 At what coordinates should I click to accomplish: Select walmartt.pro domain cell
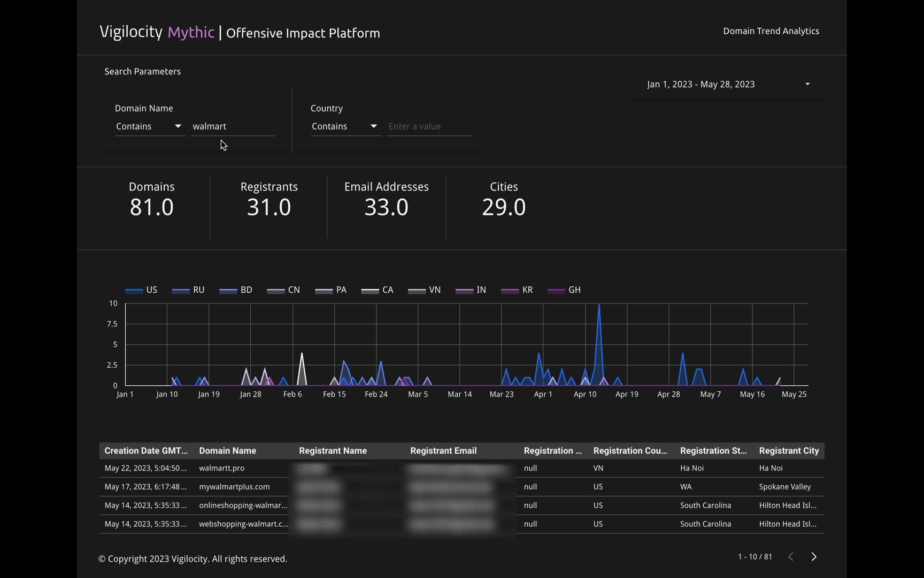pyautogui.click(x=221, y=468)
